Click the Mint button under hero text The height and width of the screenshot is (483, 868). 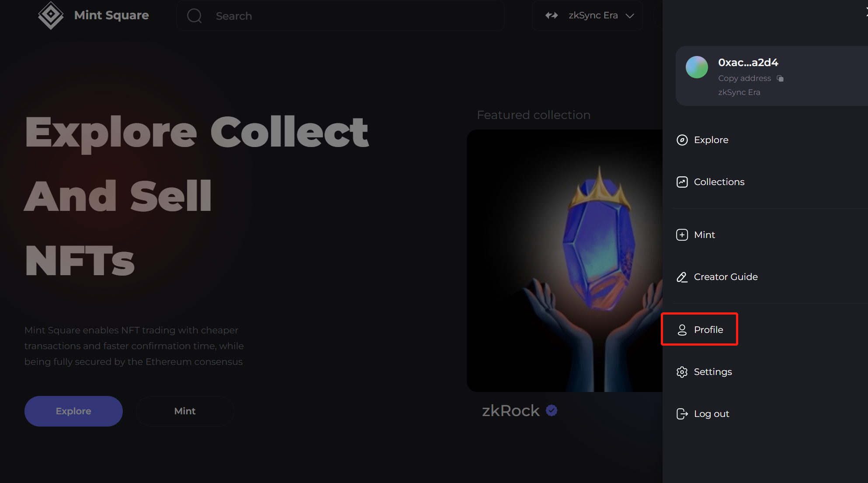185,411
